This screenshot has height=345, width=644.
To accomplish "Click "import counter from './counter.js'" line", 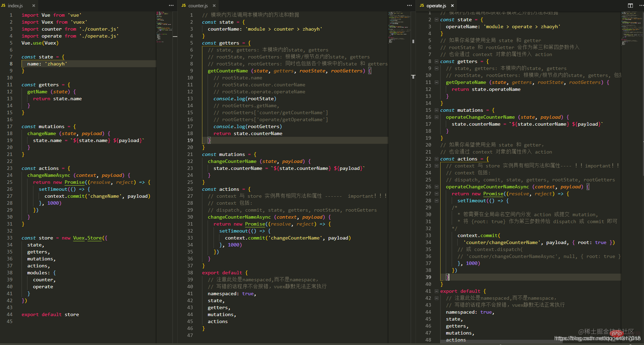I will (70, 29).
